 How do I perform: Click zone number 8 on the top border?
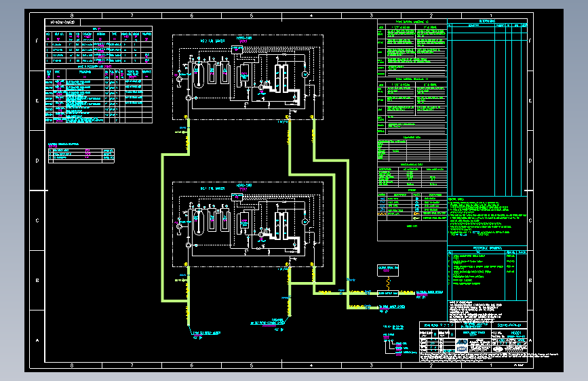[x=72, y=16]
